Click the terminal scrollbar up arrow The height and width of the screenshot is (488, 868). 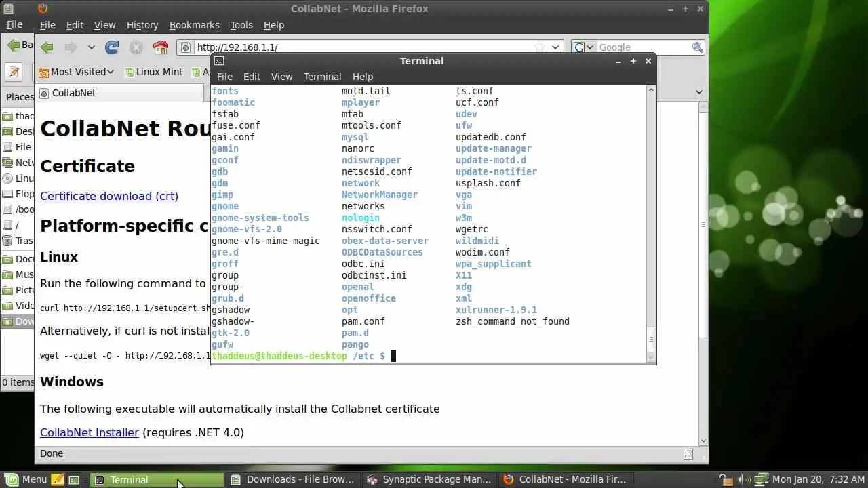click(x=652, y=90)
